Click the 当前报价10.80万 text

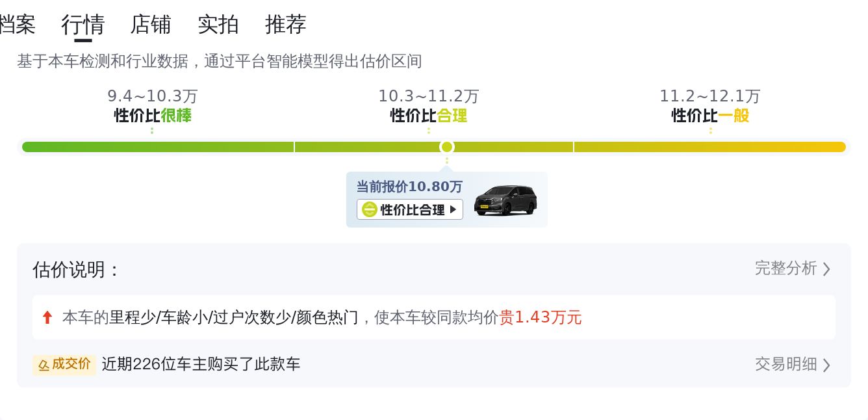tap(409, 187)
